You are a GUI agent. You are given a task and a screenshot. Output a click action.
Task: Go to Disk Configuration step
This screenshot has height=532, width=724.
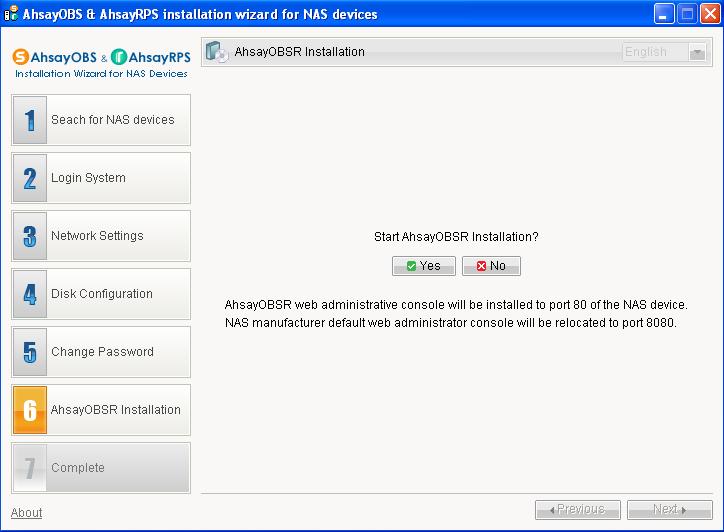click(101, 294)
